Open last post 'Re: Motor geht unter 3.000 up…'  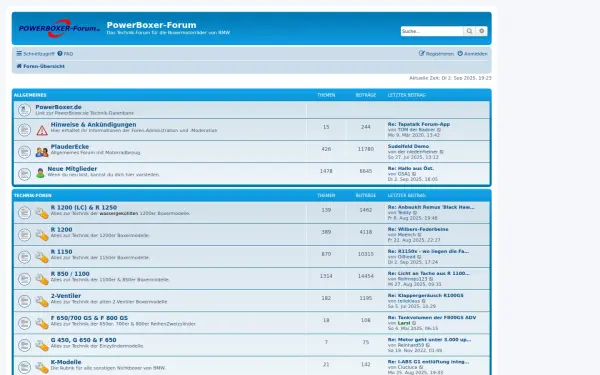(429, 340)
